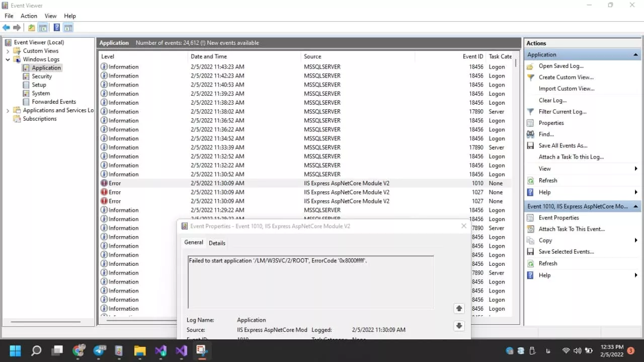This screenshot has width=644, height=362.
Task: Switch to the Details tab in Event Properties
Action: click(217, 243)
